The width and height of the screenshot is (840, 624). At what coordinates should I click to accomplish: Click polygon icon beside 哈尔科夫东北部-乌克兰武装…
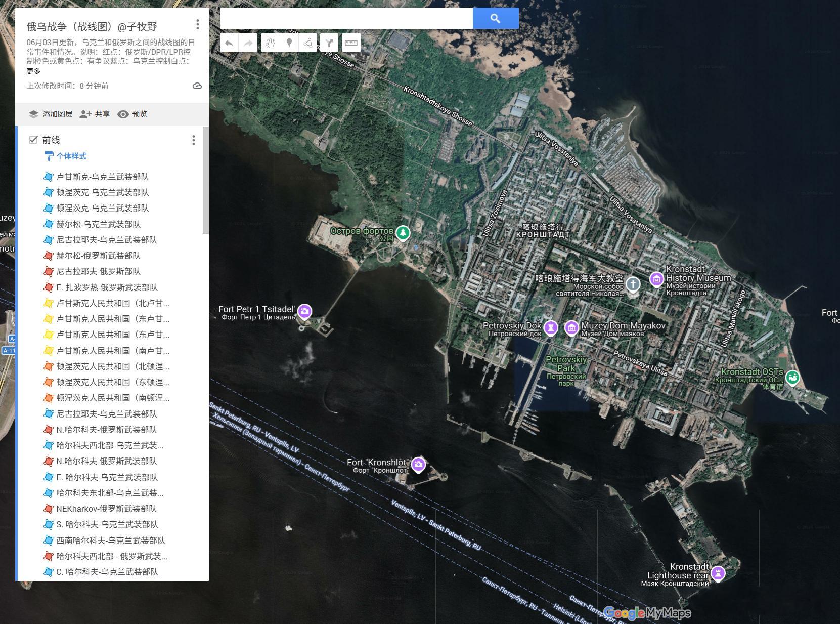tap(49, 493)
